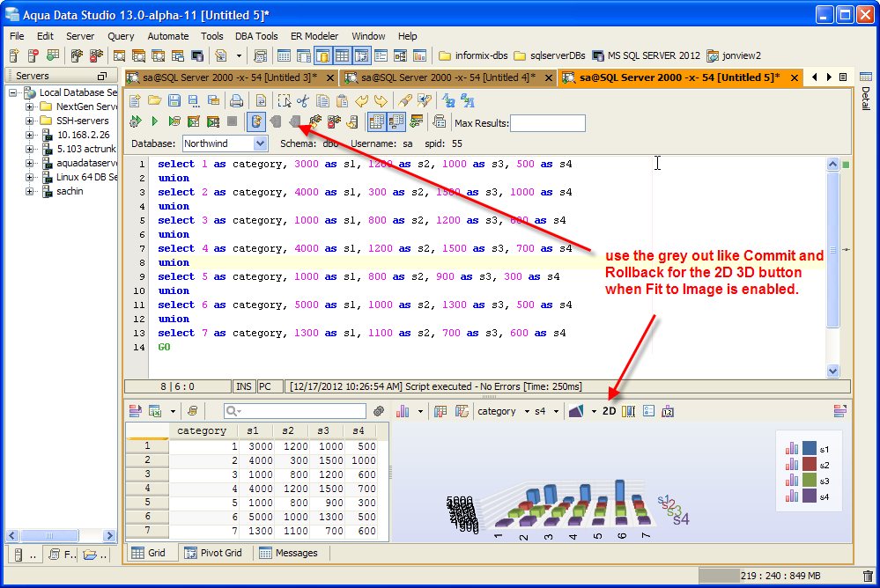Click the s3 legend color swatch
Image resolution: width=880 pixels, height=588 pixels.
click(x=810, y=481)
